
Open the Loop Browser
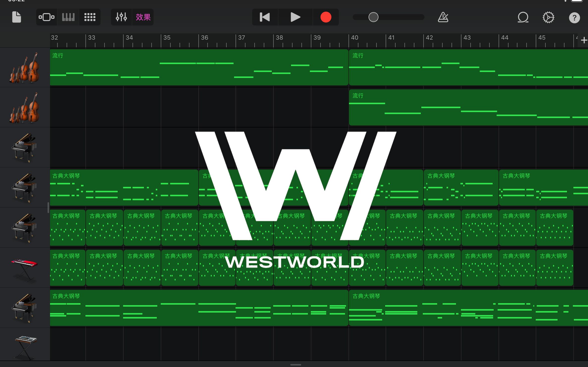click(523, 17)
